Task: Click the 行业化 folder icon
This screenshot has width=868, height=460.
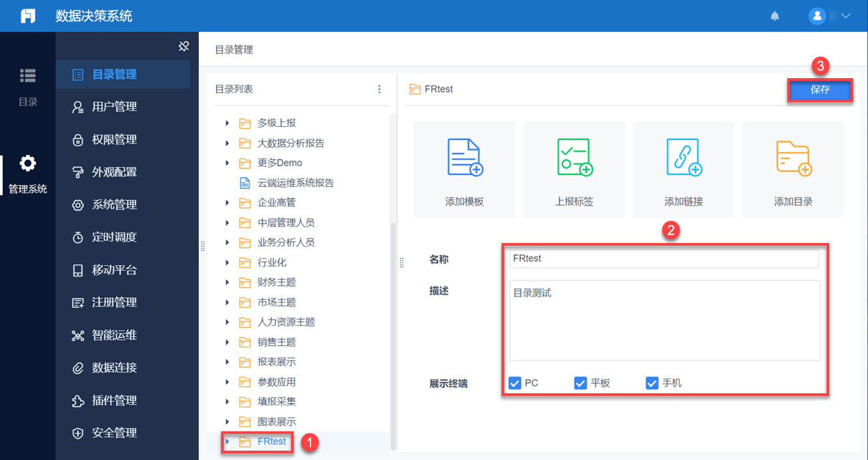Action: [244, 262]
